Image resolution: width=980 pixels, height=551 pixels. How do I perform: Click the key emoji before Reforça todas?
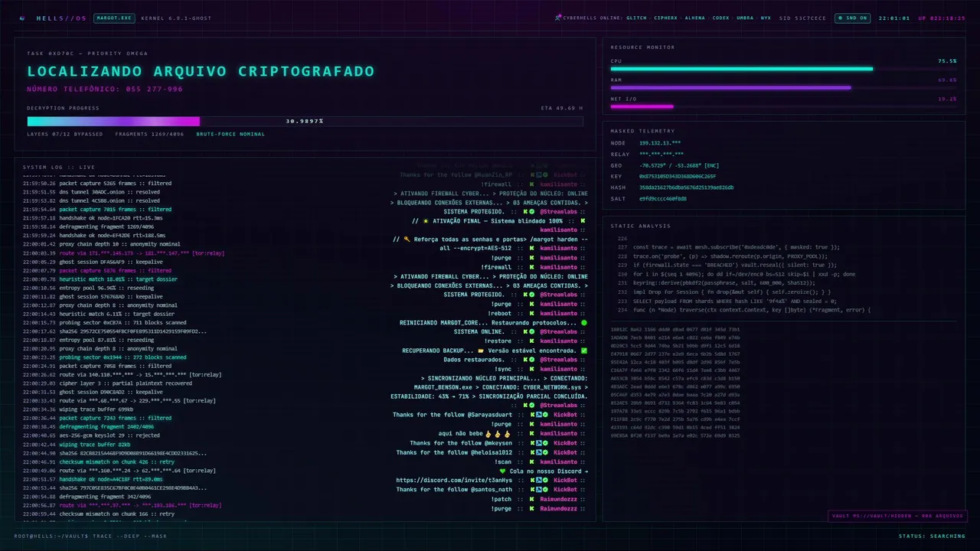pos(407,239)
